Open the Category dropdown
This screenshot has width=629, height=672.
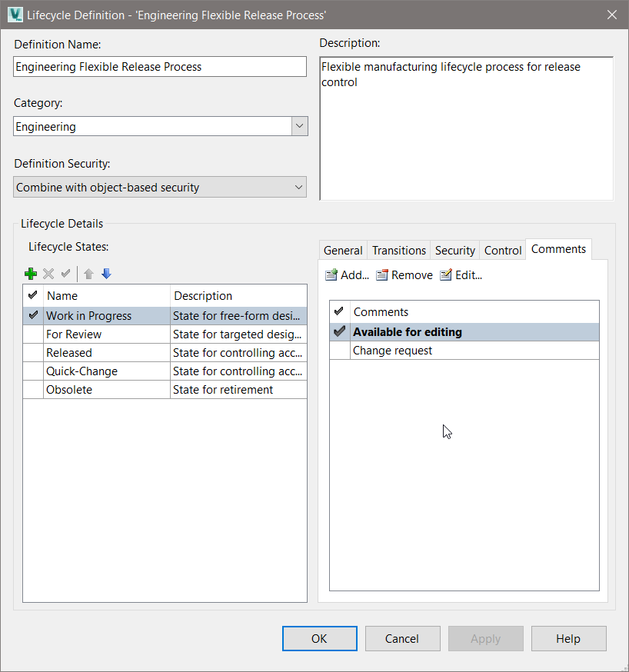(x=300, y=125)
